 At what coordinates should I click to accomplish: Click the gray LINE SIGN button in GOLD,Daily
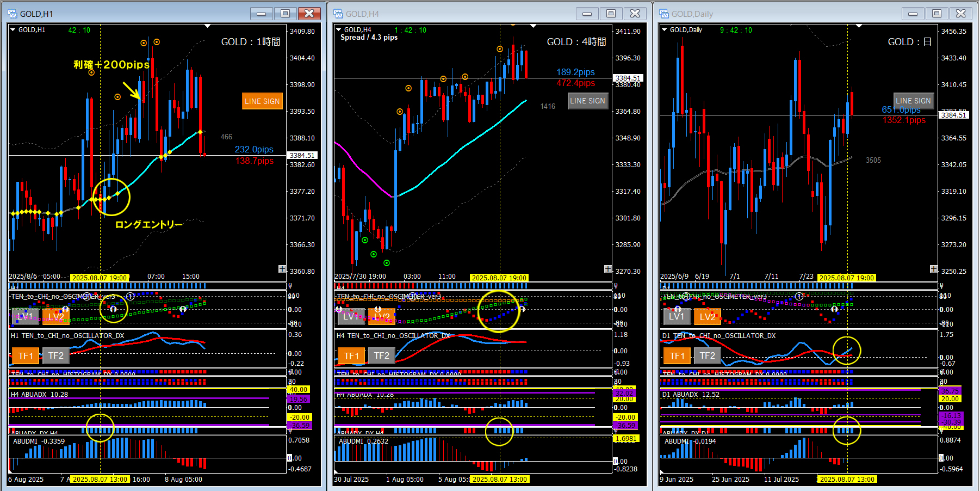pos(913,101)
